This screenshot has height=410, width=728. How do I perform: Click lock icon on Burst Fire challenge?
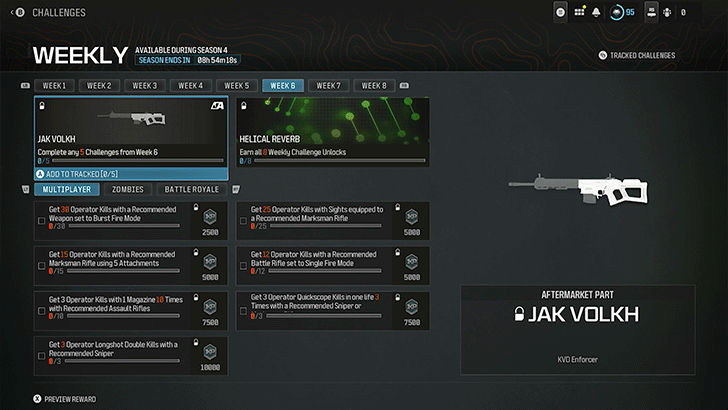[196, 207]
